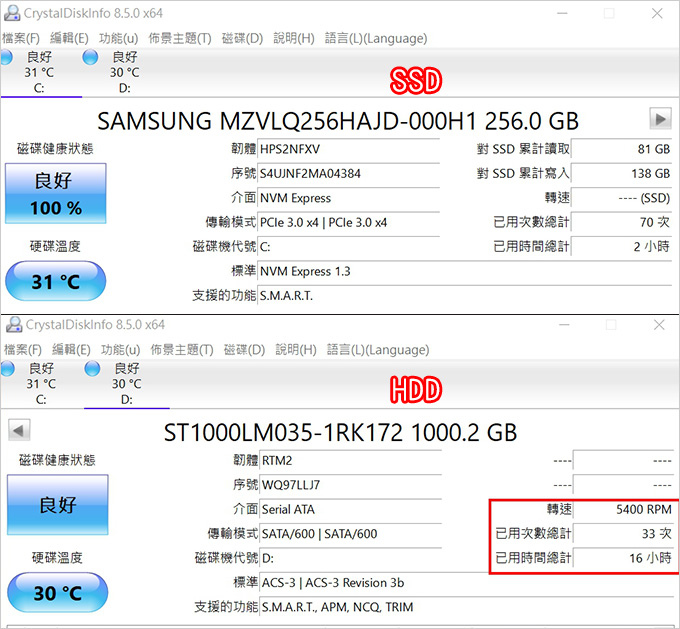Select SSD total reads value 81 GB

621,149
